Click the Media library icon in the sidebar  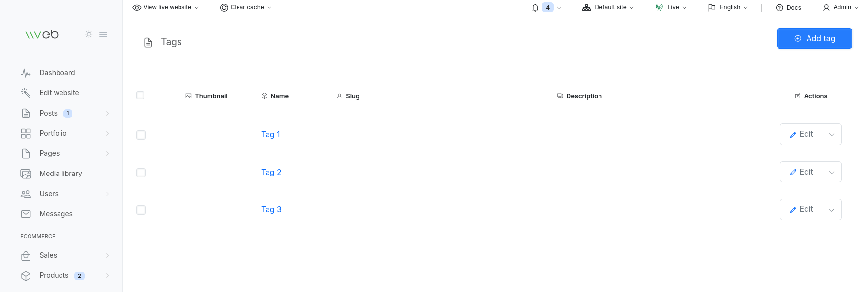[26, 174]
